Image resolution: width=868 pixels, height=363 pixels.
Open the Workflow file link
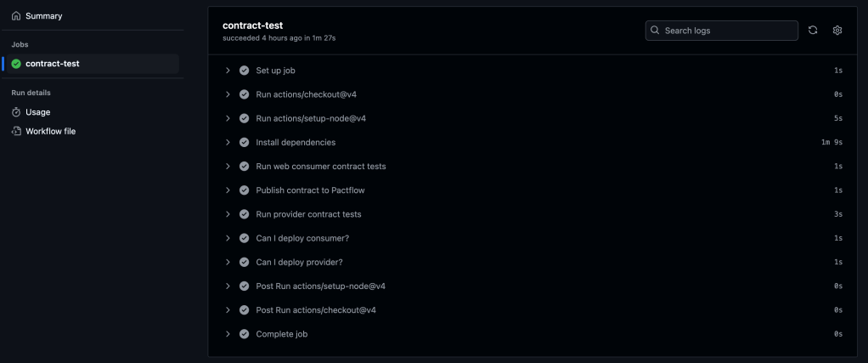50,132
